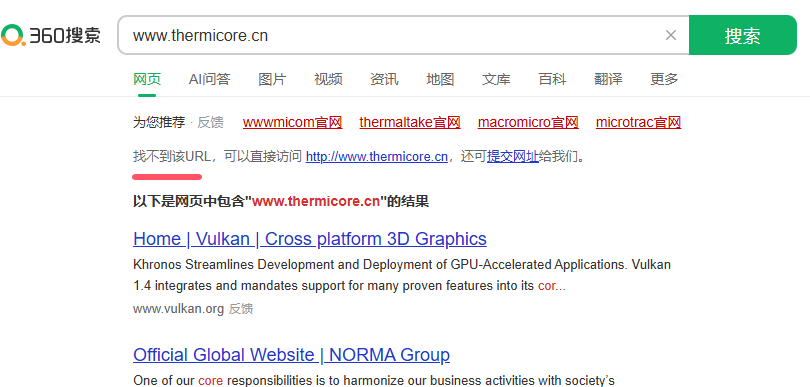The width and height of the screenshot is (810, 387).
Task: Clear the search box with the X icon
Action: (671, 35)
